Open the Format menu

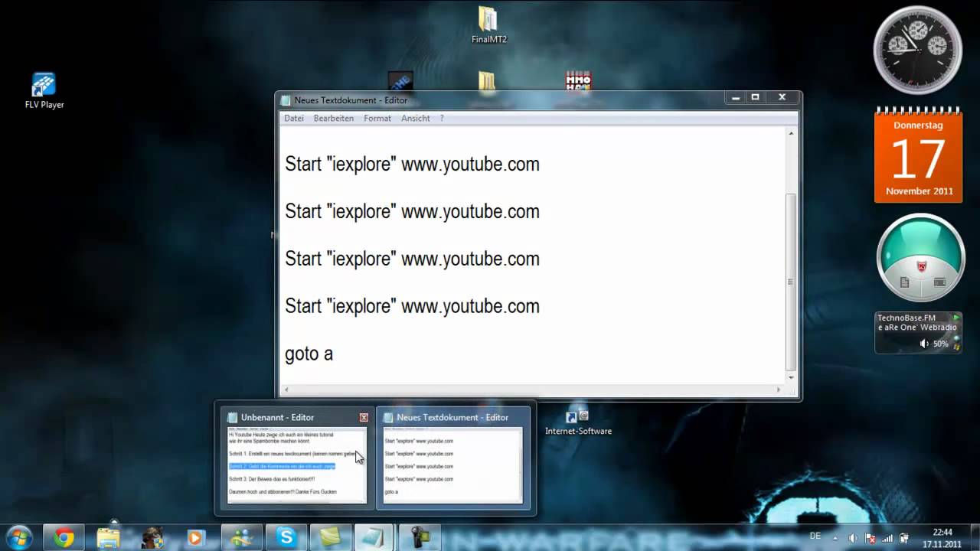(x=377, y=119)
